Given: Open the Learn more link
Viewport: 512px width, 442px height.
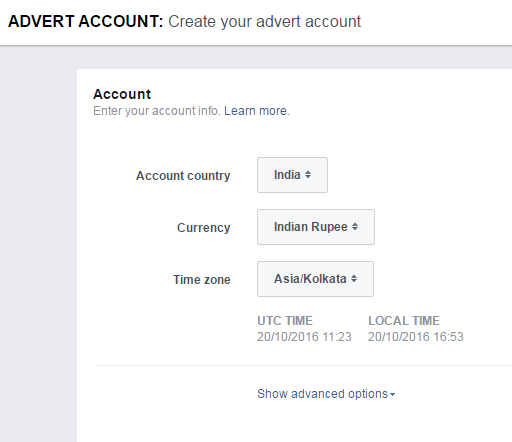Looking at the screenshot, I should point(255,111).
